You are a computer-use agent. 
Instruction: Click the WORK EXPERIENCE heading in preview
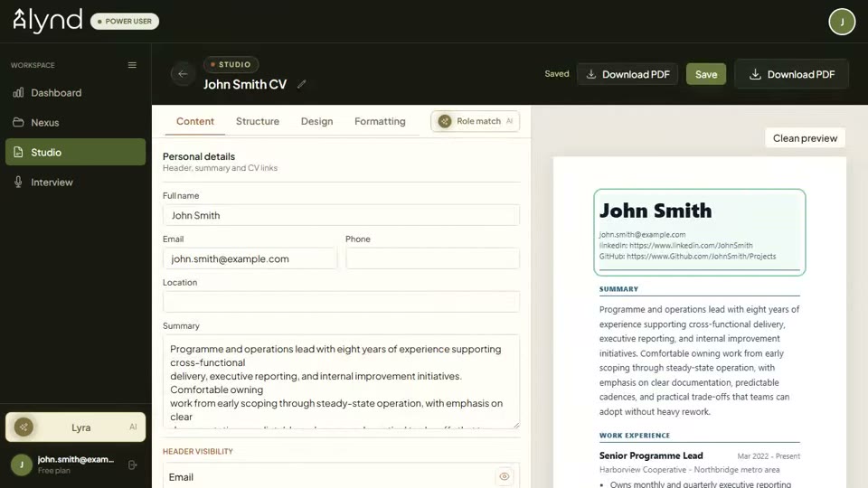635,436
